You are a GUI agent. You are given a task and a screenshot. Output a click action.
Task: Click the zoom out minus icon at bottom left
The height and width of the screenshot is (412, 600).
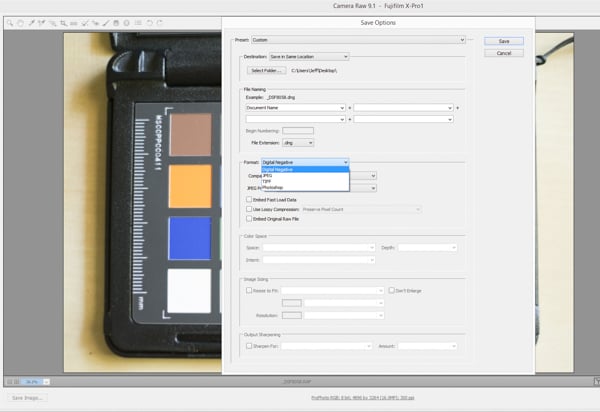pos(10,382)
